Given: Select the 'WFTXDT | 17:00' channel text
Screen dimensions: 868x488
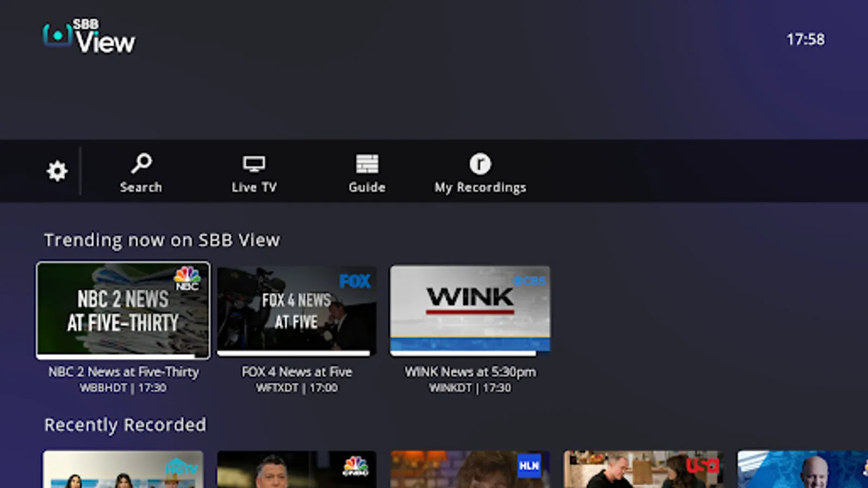Looking at the screenshot, I should (297, 388).
